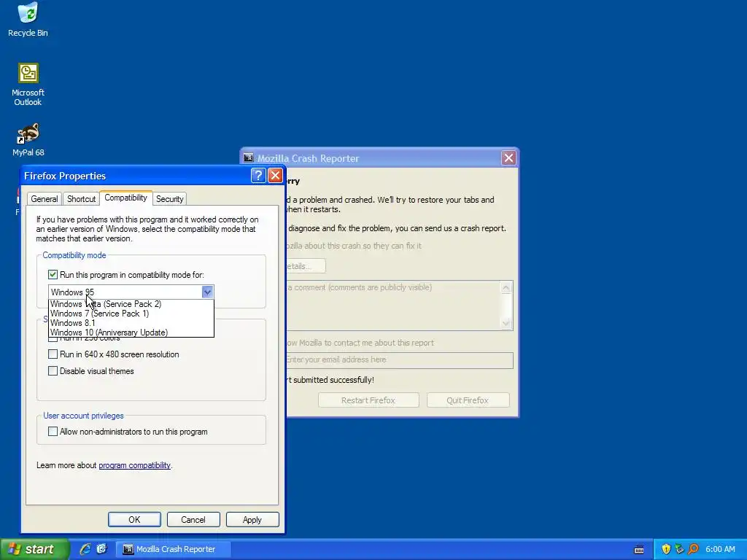The width and height of the screenshot is (747, 560).
Task: Choose Windows 10 (Anniversary Update) option
Action: coord(131,332)
